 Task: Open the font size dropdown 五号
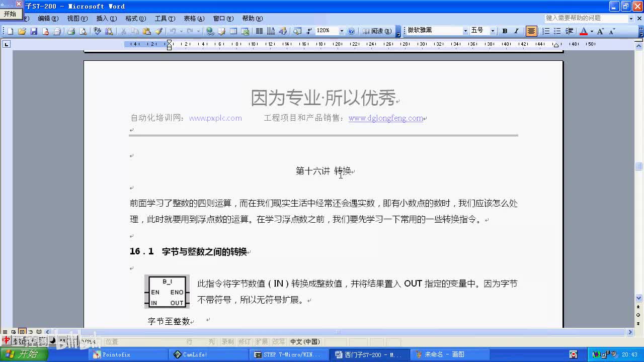pyautogui.click(x=493, y=31)
